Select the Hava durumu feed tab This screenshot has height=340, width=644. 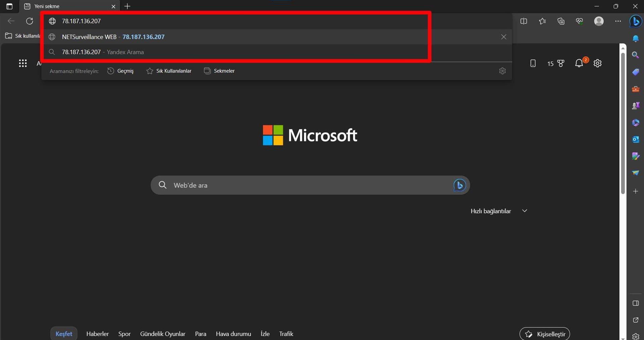(233, 334)
